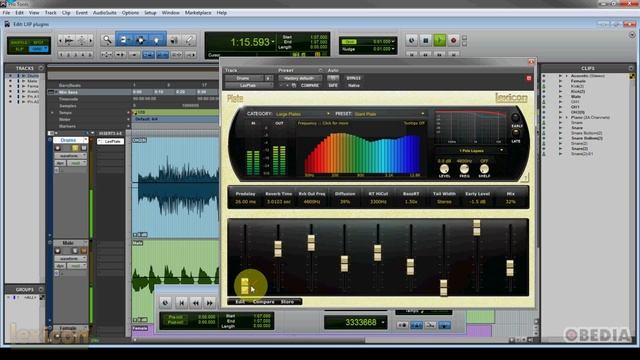The width and height of the screenshot is (640, 360).
Task: Toggle Spot edit mode
Action: coord(38,42)
